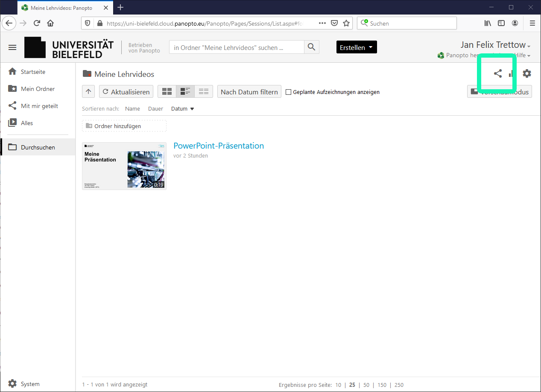This screenshot has height=392, width=541.
Task: Enable Geplante Aufzeichnungen anzeigen checkbox
Action: [288, 92]
